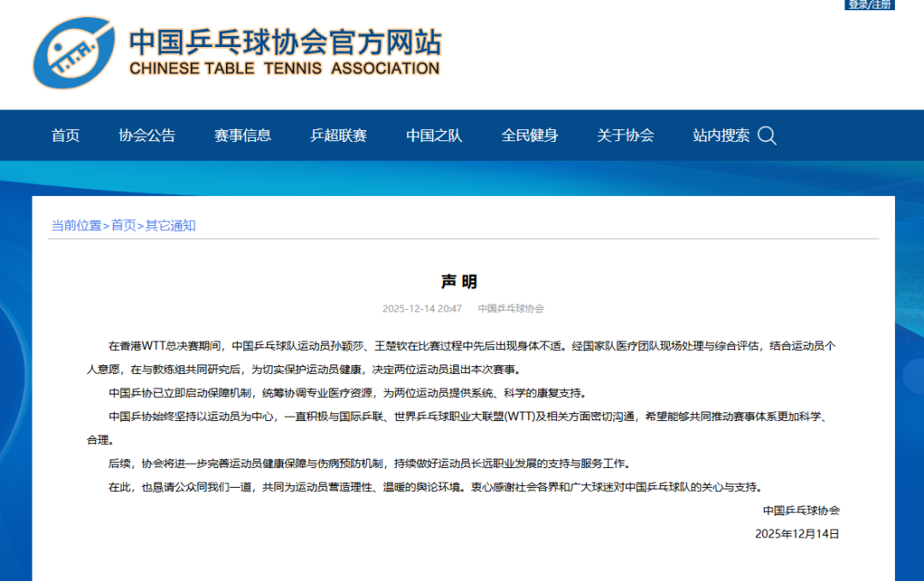Go to 赛事信息 in navigation bar
This screenshot has width=924, height=581.
pos(243,135)
